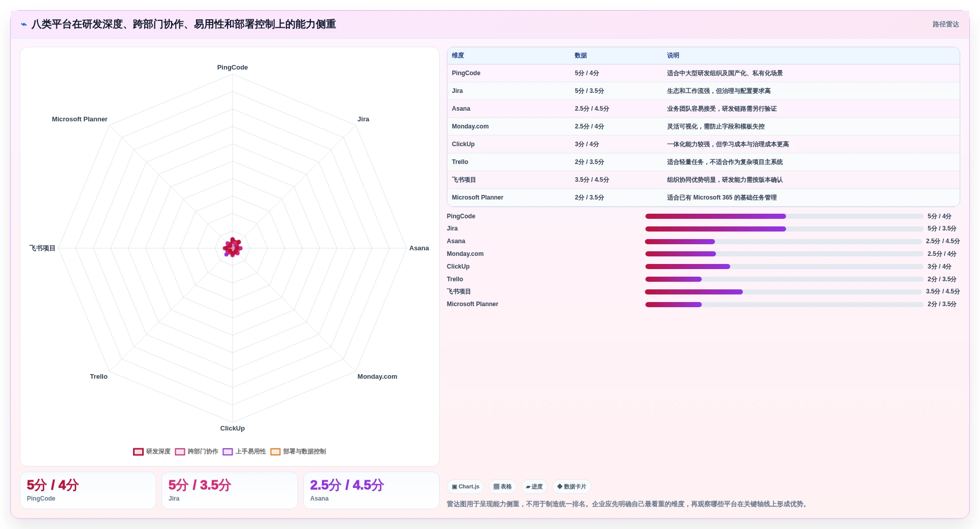Click the blue icon before the title
This screenshot has height=529, width=980.
pyautogui.click(x=24, y=24)
